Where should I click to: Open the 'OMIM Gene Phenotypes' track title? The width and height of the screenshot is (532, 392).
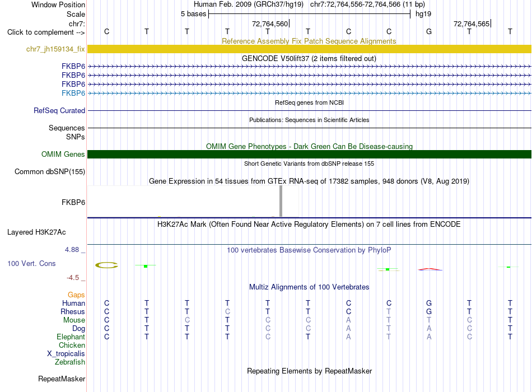point(309,146)
